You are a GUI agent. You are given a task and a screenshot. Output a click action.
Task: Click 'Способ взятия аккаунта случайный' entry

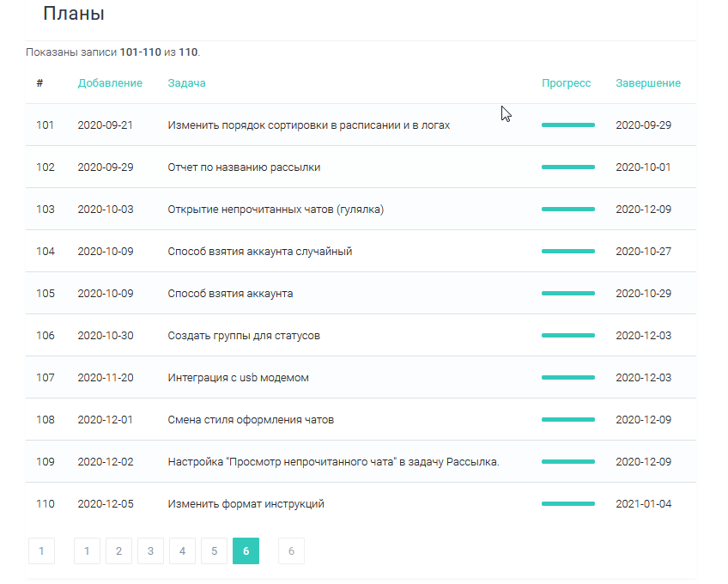click(259, 252)
